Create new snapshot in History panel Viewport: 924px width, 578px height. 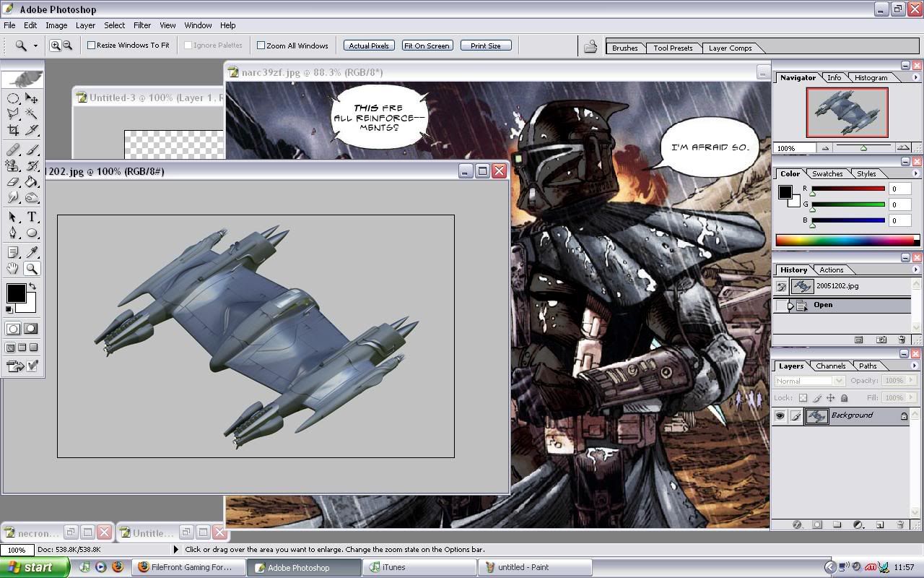click(881, 340)
